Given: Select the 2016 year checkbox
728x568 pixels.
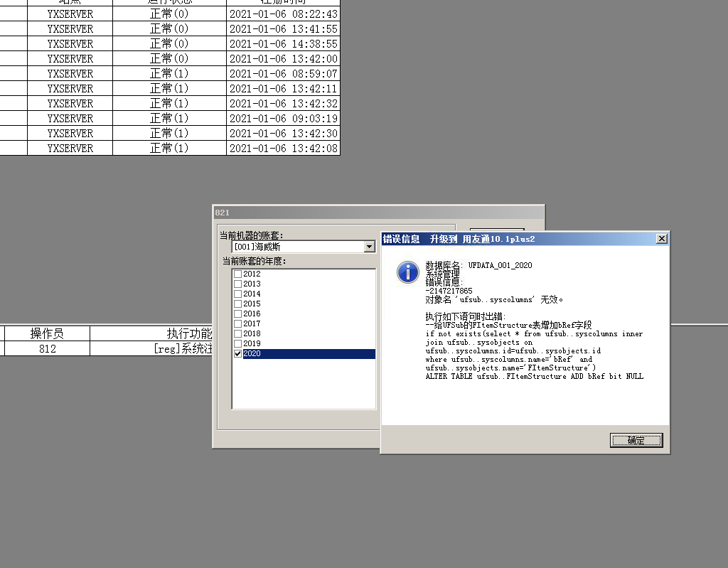Looking at the screenshot, I should 237,314.
